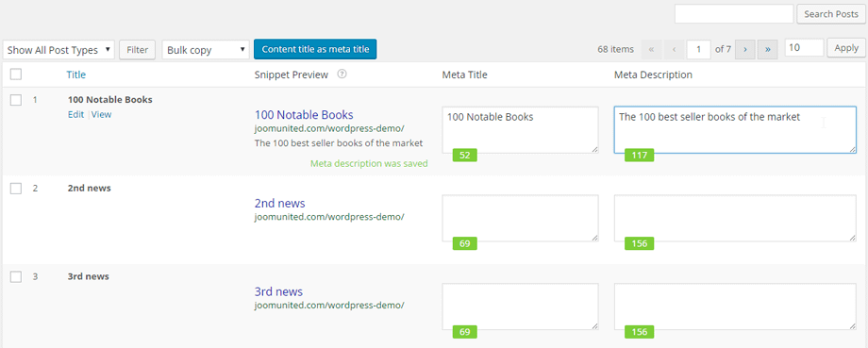Viewport: 868px width, 348px height.
Task: Click the Meta Title field for 2nd news
Action: [x=520, y=218]
